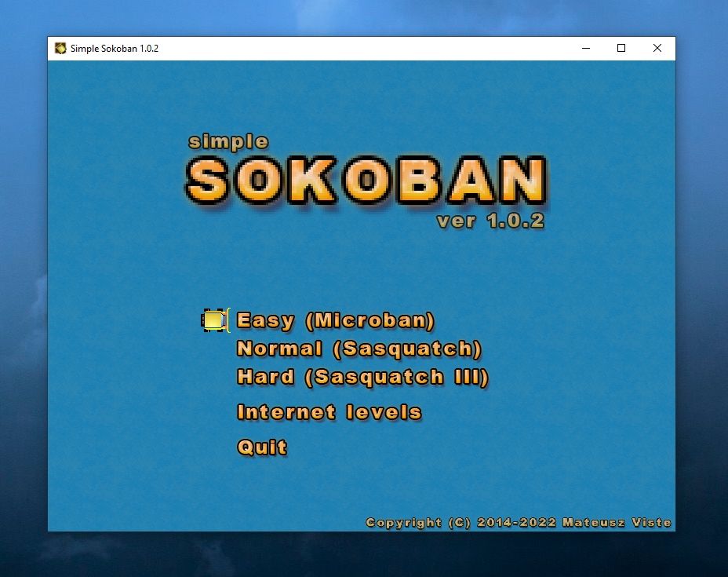Click the 'ver 1.0.2' version text
The height and width of the screenshot is (577, 728).
(x=490, y=221)
